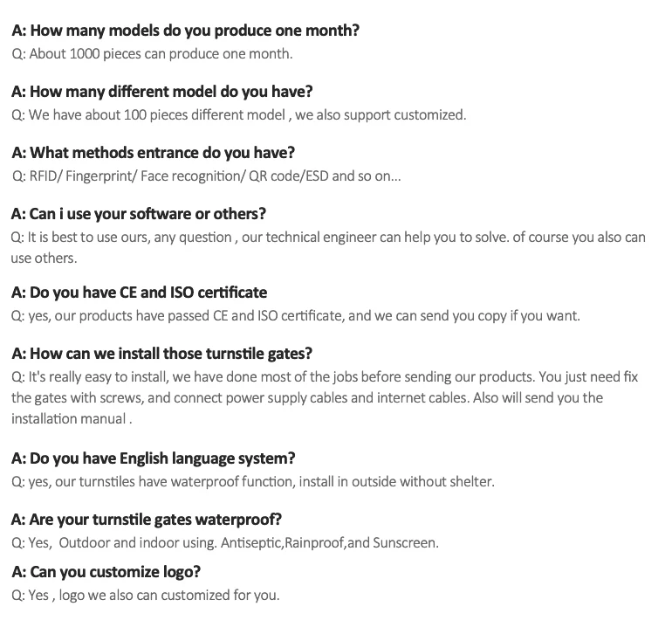The image size is (672, 634).
Task: Click the Antiseptic, Rainproof, and Sunscreen answer line
Action: [x=224, y=542]
